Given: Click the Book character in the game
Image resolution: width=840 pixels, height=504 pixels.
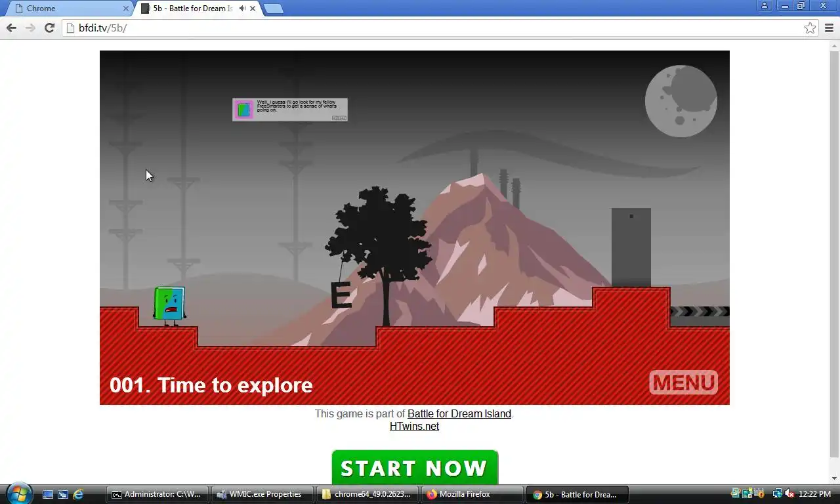Looking at the screenshot, I should [169, 306].
